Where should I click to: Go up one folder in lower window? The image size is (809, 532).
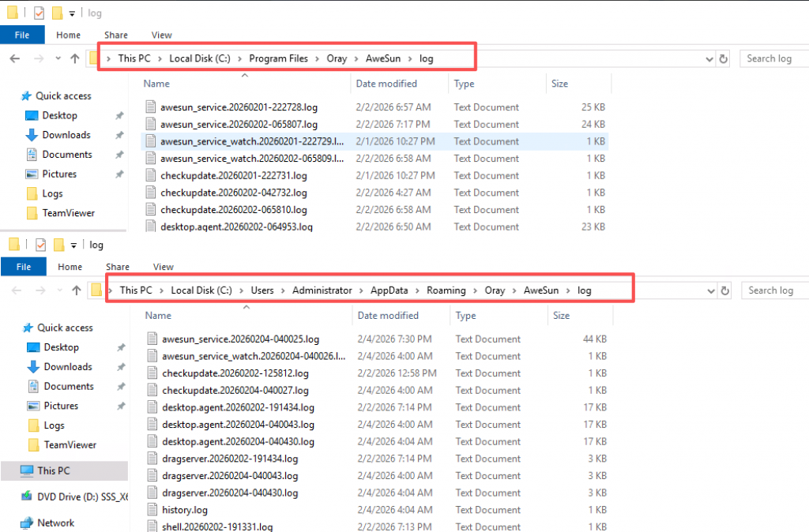pyautogui.click(x=76, y=290)
